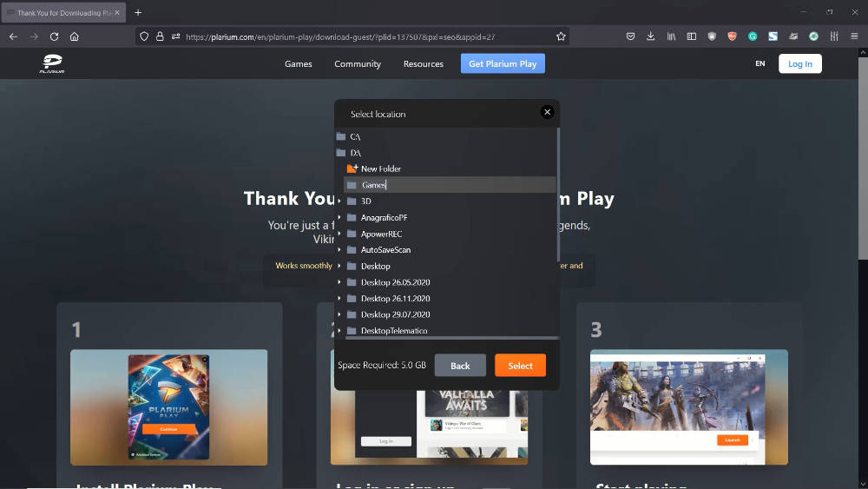The width and height of the screenshot is (868, 489).
Task: Select the AutoSaveScan folder
Action: pos(385,250)
